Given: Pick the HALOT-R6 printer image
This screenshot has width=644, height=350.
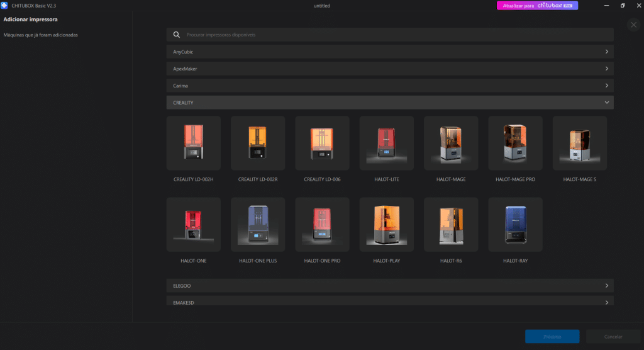Looking at the screenshot, I should (451, 224).
